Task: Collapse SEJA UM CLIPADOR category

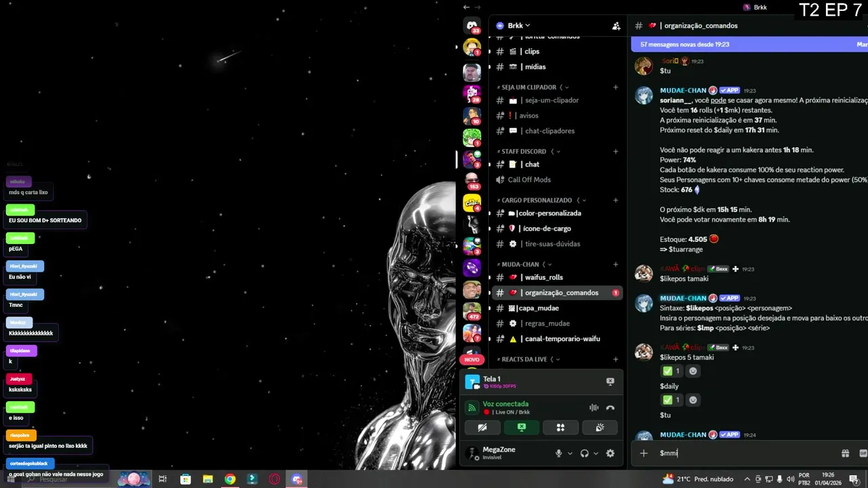Action: tap(529, 87)
